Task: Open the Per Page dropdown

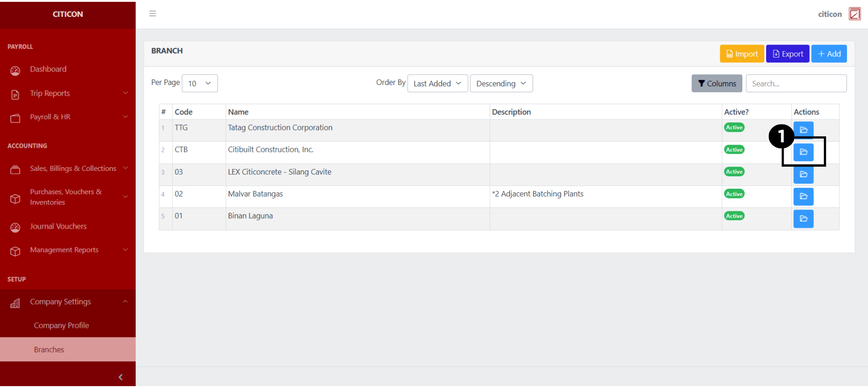Action: pos(200,84)
